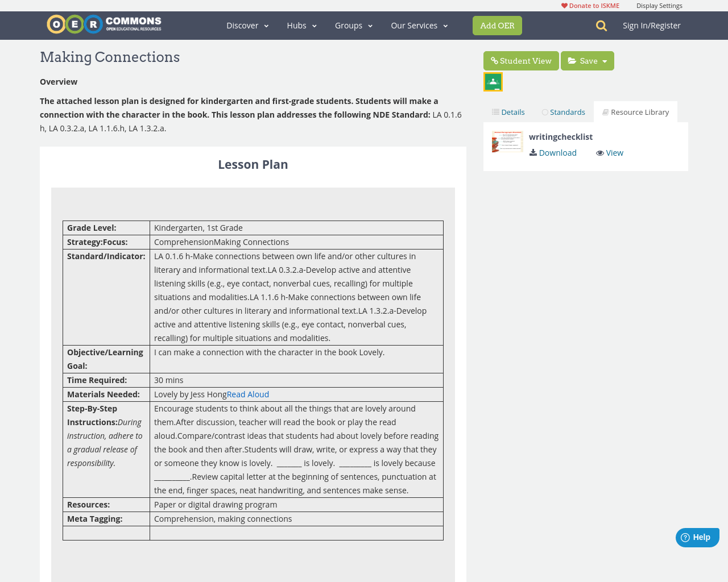Click the 'ComprehensionMaking Connections' cell
Viewport: 728px width, 582px height.
[x=296, y=242]
